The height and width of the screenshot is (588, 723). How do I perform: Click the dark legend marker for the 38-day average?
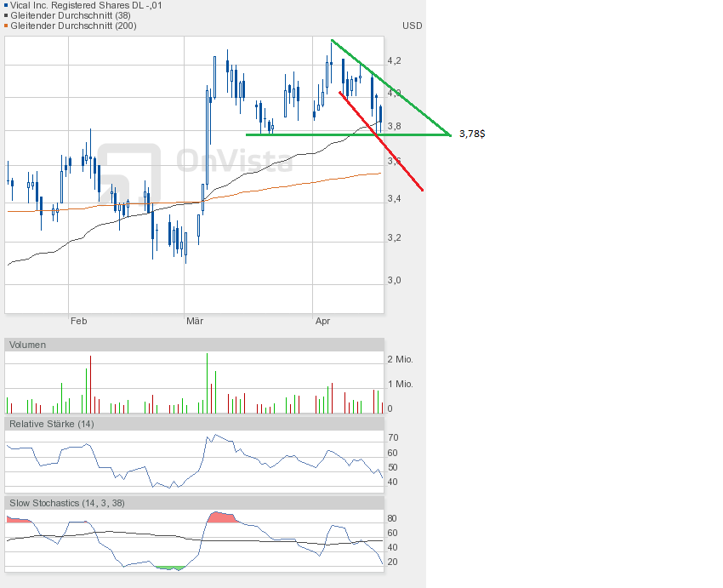click(6, 15)
